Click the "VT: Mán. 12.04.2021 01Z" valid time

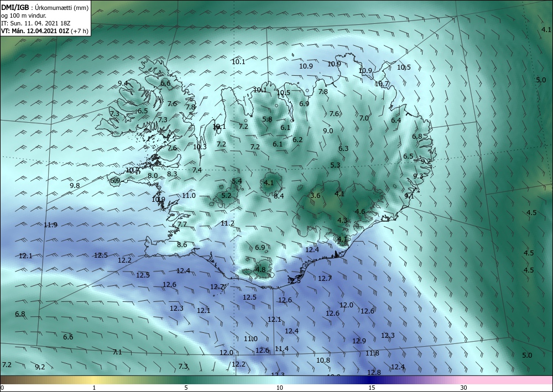(35, 30)
